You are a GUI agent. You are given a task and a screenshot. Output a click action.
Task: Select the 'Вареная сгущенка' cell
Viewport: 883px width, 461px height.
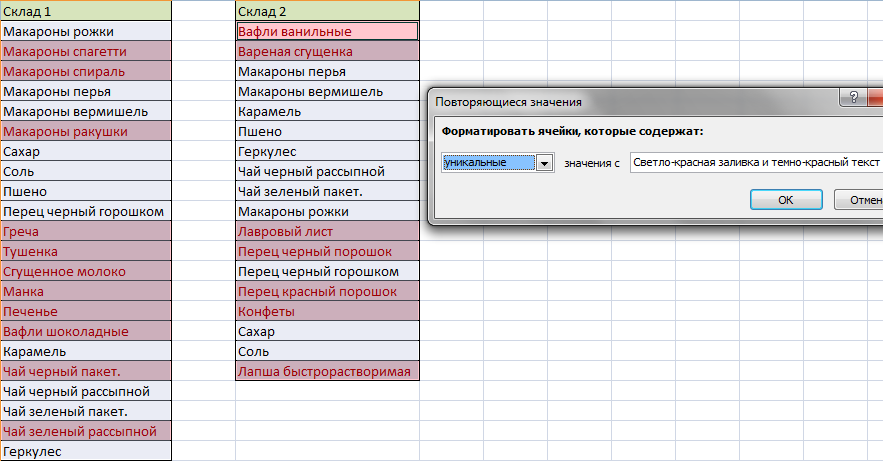[327, 51]
